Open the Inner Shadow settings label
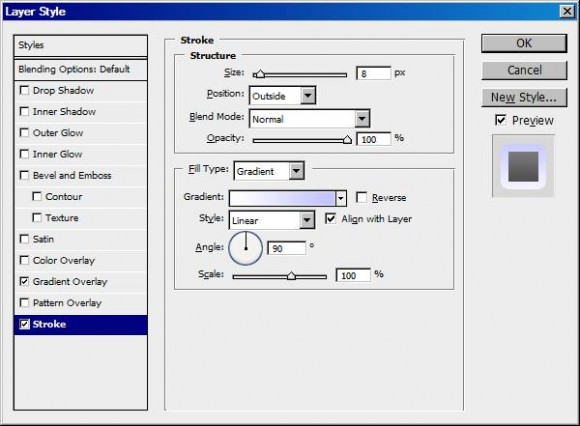The image size is (580, 426). pos(64,112)
